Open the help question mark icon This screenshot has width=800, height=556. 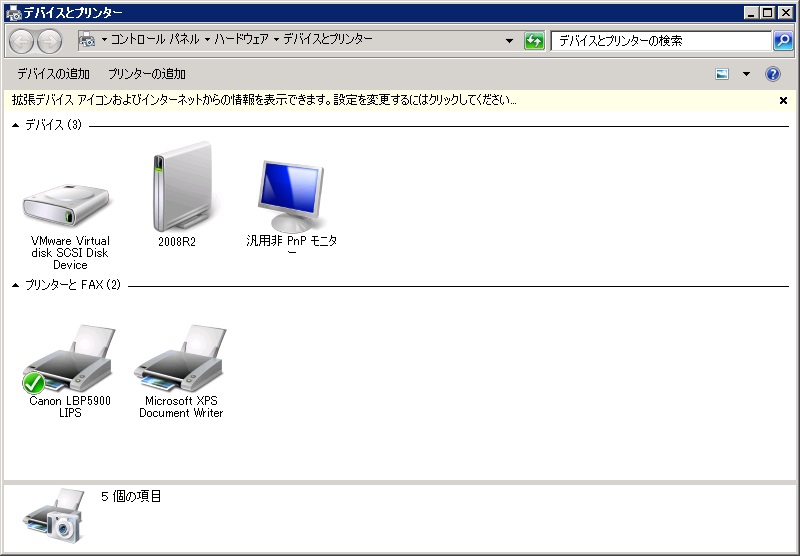772,74
